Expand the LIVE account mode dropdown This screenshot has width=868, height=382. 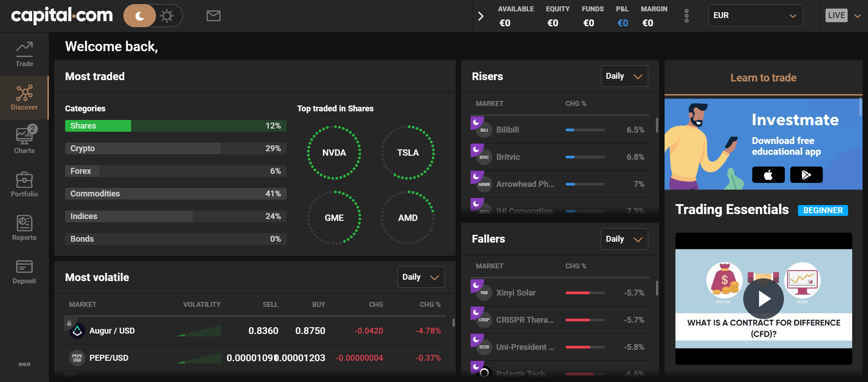tap(857, 16)
